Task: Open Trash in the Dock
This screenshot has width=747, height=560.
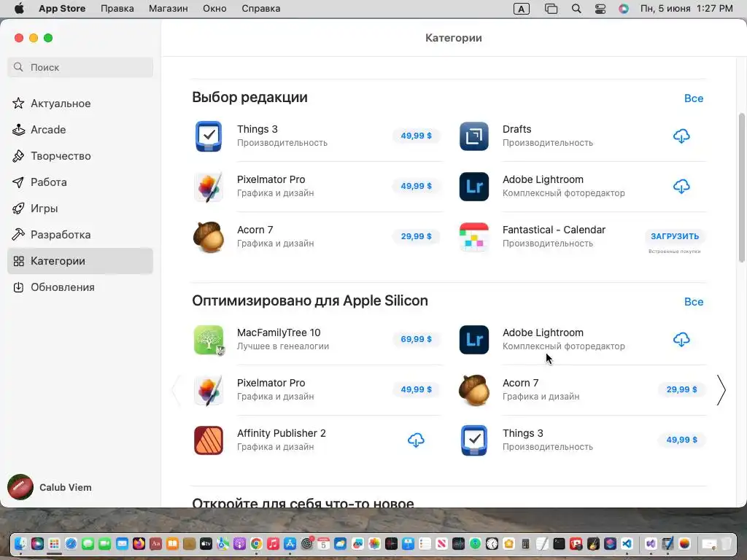Action: [726, 543]
